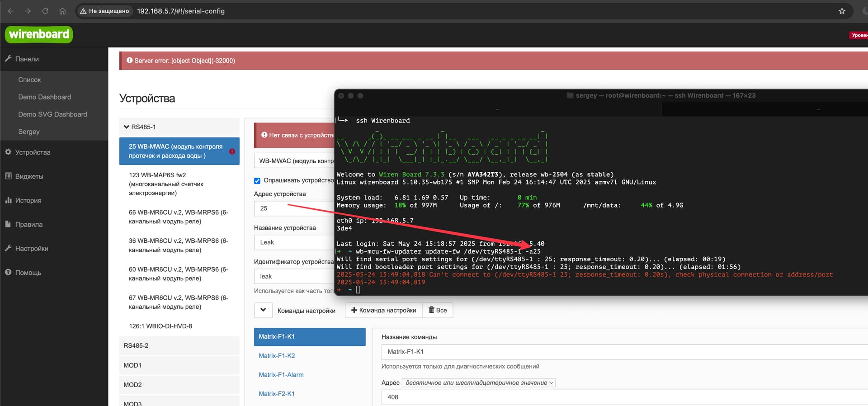Expand the MOD1 port section
The width and height of the screenshot is (868, 406).
point(179,365)
